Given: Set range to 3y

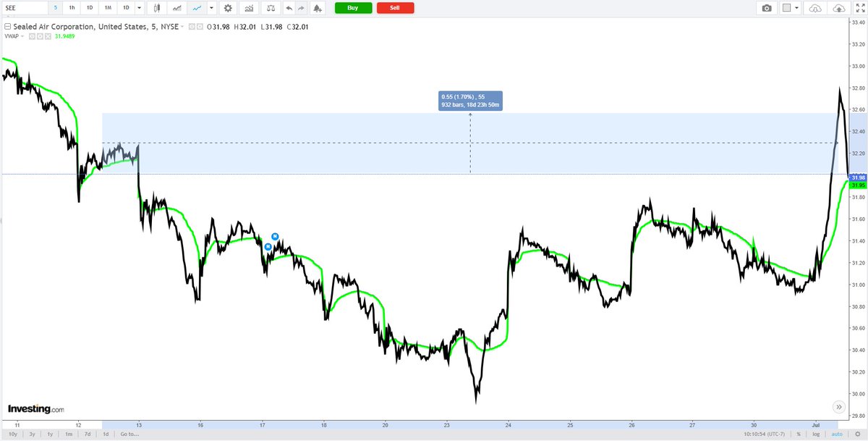Looking at the screenshot, I should pyautogui.click(x=33, y=434).
